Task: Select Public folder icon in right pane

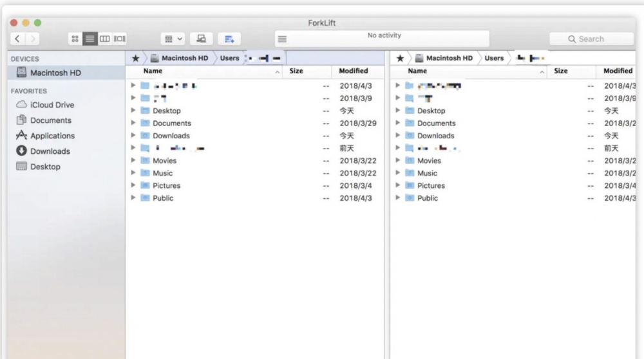Action: pyautogui.click(x=410, y=198)
